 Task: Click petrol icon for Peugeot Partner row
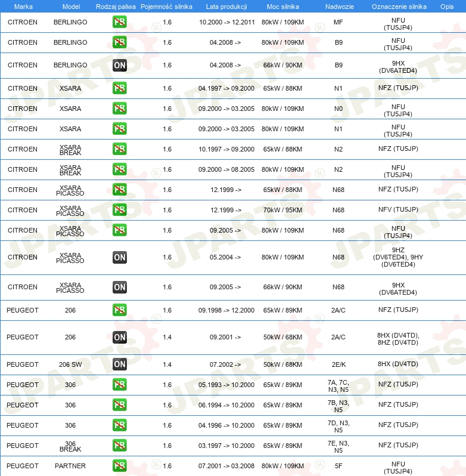(x=119, y=466)
